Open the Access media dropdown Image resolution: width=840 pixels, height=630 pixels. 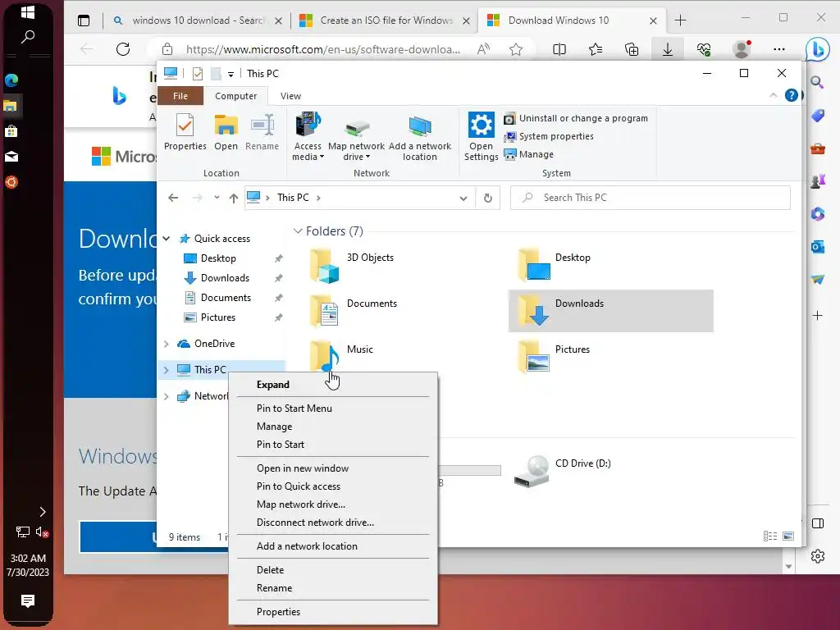coord(308,137)
